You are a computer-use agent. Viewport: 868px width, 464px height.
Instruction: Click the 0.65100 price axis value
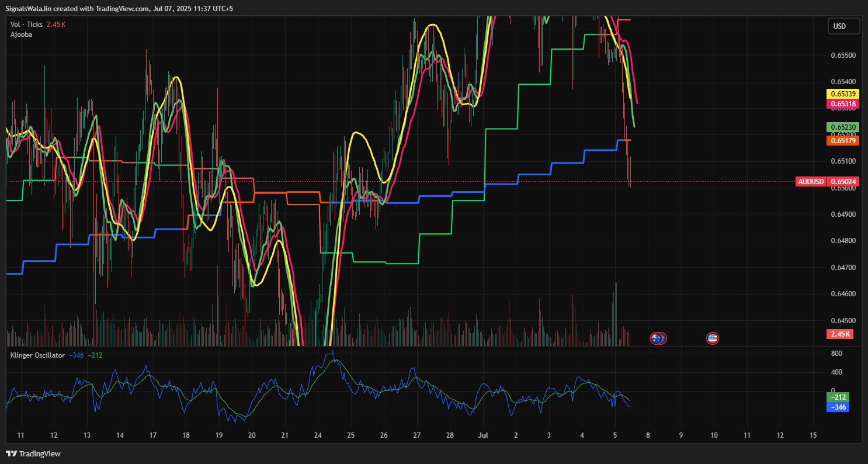pyautogui.click(x=843, y=161)
